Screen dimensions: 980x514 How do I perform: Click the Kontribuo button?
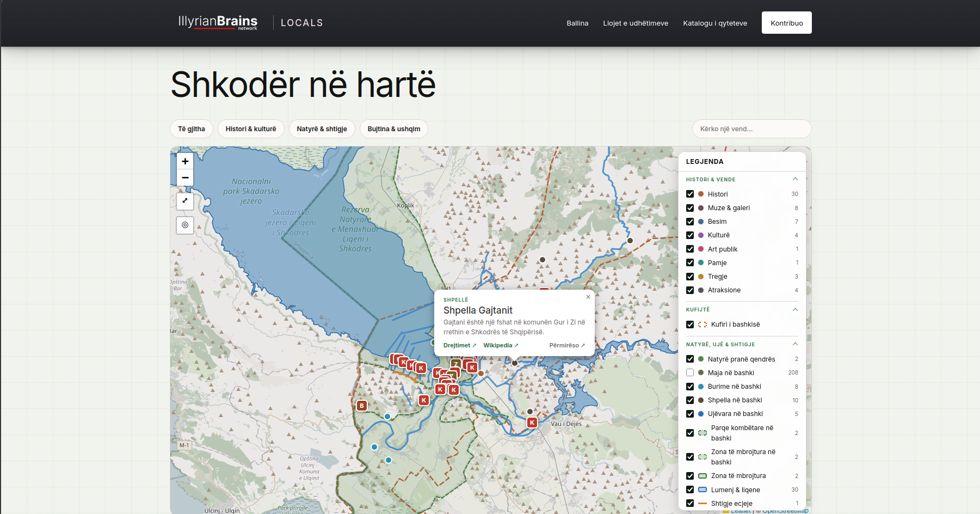click(787, 23)
